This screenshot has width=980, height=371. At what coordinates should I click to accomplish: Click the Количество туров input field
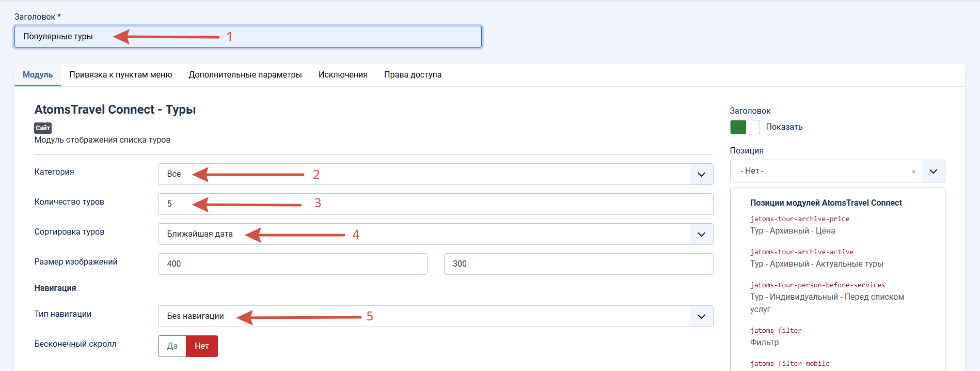click(x=435, y=204)
